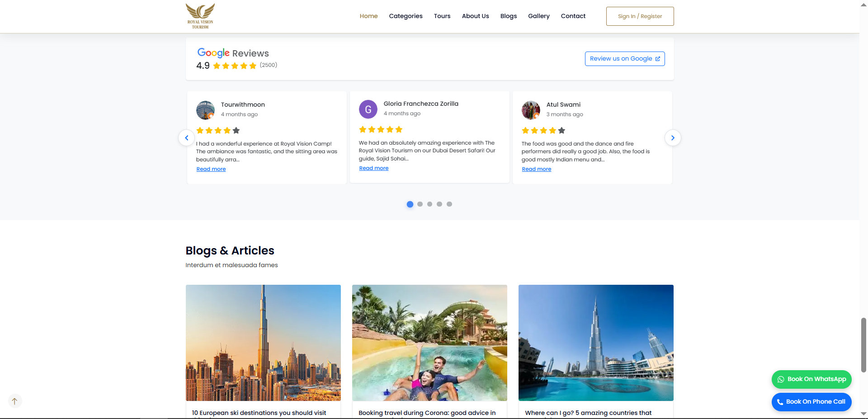868x419 pixels.
Task: Expand Atul Swami's review via Read more
Action: [x=537, y=169]
